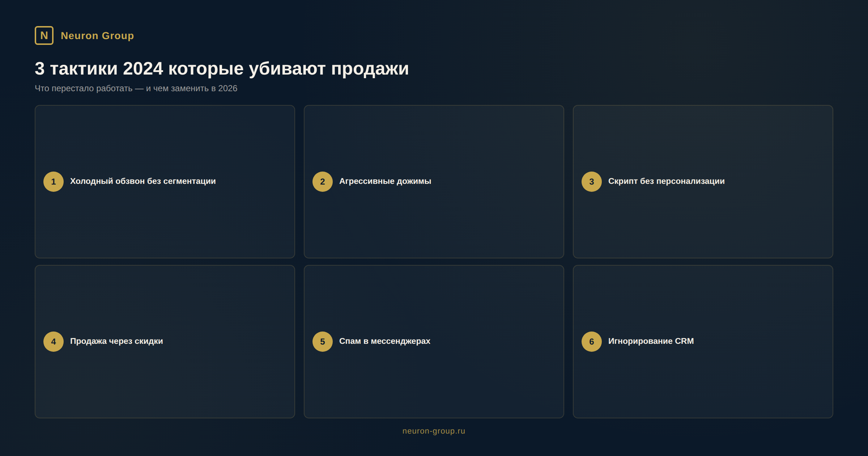This screenshot has width=868, height=456.
Task: Select 'Скрипт без персонализации' text
Action: click(x=667, y=181)
